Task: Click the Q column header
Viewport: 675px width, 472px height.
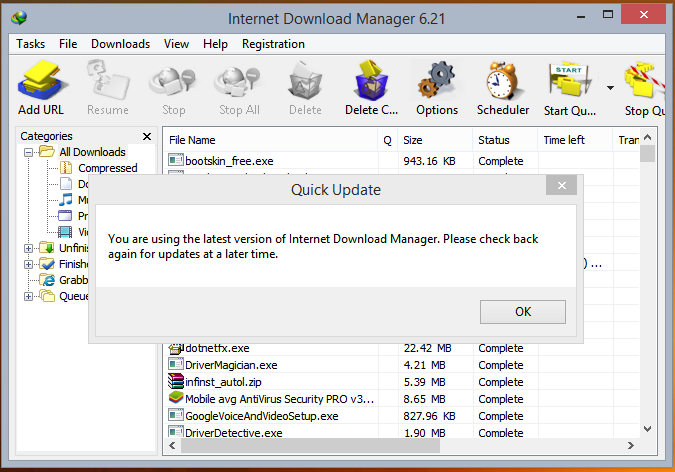Action: coord(387,140)
